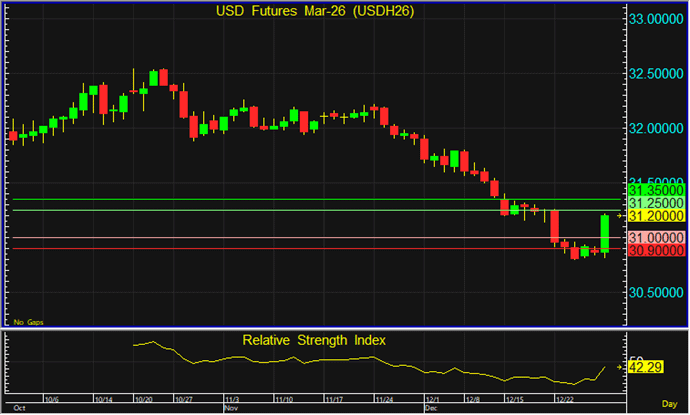The height and width of the screenshot is (415, 690).
Task: Click the 33.00000 price axis label
Action: (x=655, y=19)
